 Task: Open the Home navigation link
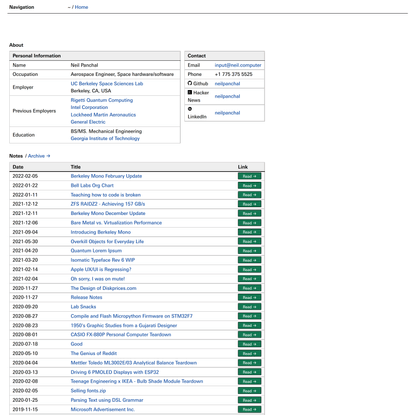81,7
